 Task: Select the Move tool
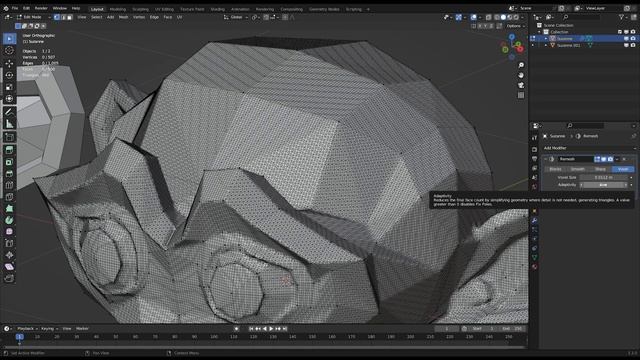pyautogui.click(x=9, y=63)
